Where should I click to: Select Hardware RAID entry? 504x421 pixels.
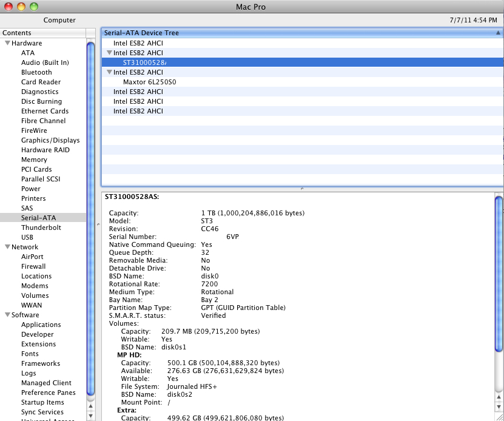(x=45, y=150)
